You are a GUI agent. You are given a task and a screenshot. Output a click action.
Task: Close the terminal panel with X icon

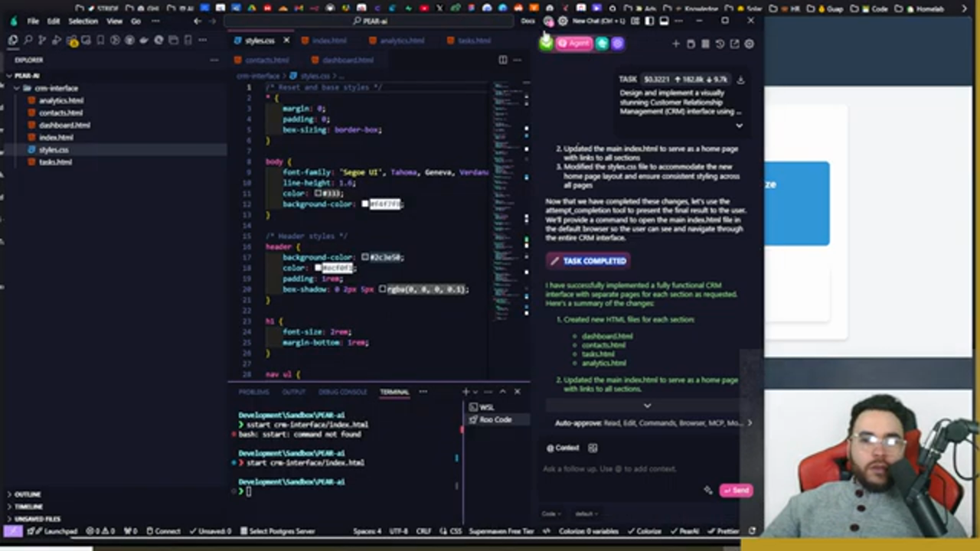(x=517, y=392)
